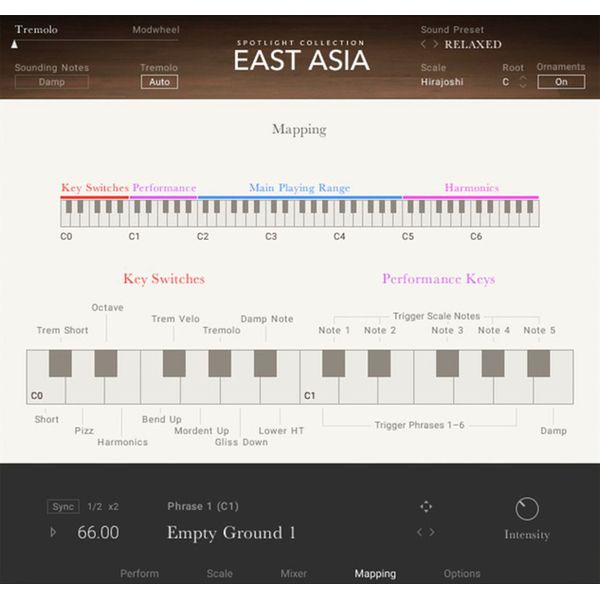This screenshot has height=600, width=600.
Task: Click the Trigger Scale Notes label
Action: 437,316
